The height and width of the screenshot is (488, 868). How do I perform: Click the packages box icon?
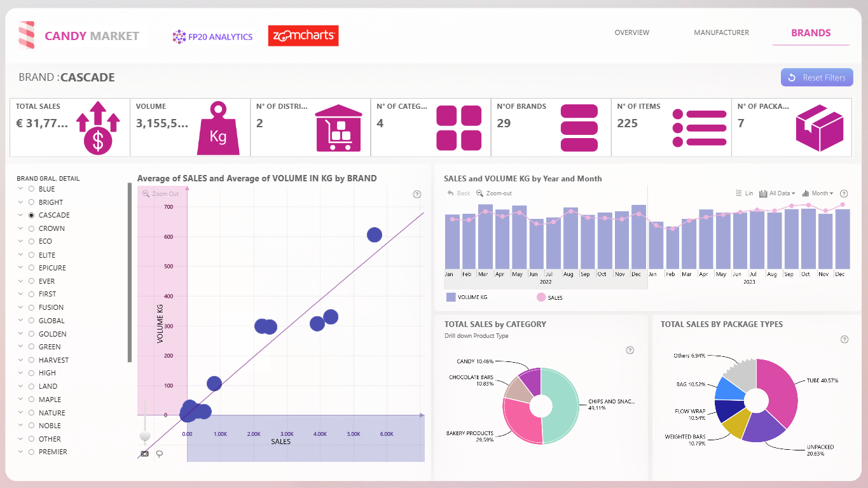(x=820, y=127)
